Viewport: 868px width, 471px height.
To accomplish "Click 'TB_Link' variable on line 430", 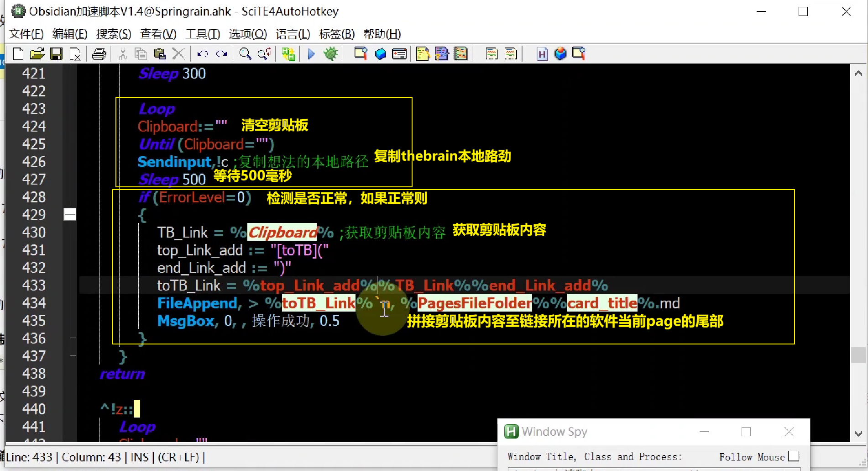I will click(x=183, y=233).
